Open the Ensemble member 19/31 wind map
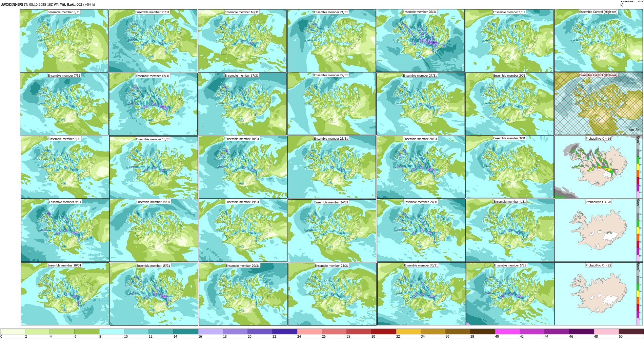This screenshot has width=644, height=339. 243,231
